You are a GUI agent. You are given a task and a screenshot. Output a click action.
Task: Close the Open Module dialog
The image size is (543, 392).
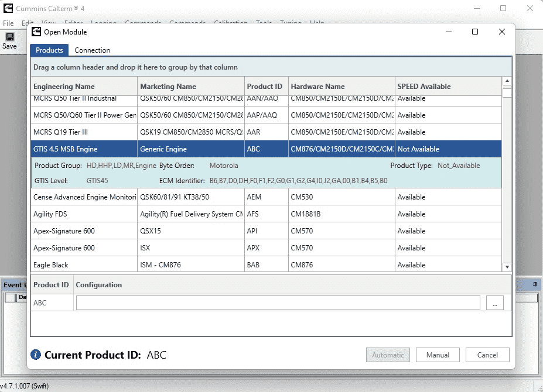click(502, 32)
